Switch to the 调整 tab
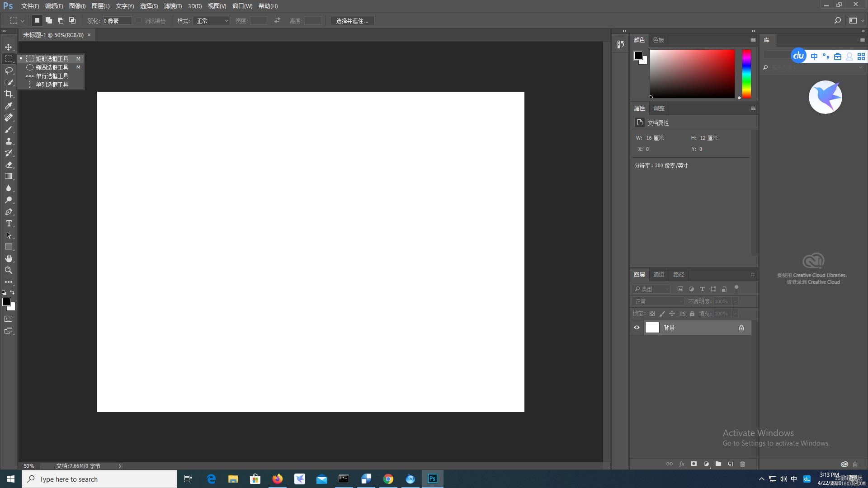868x488 pixels. click(x=659, y=108)
